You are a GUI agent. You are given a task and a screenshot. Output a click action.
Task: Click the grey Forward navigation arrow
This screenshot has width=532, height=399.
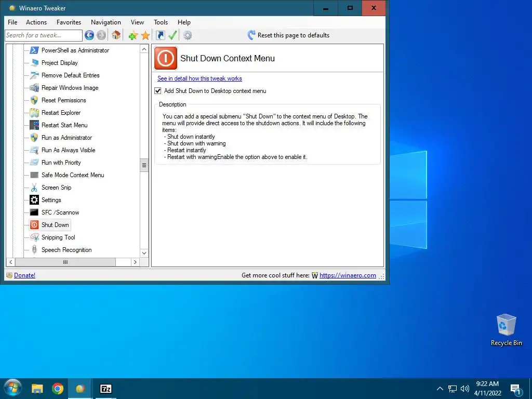click(x=101, y=35)
